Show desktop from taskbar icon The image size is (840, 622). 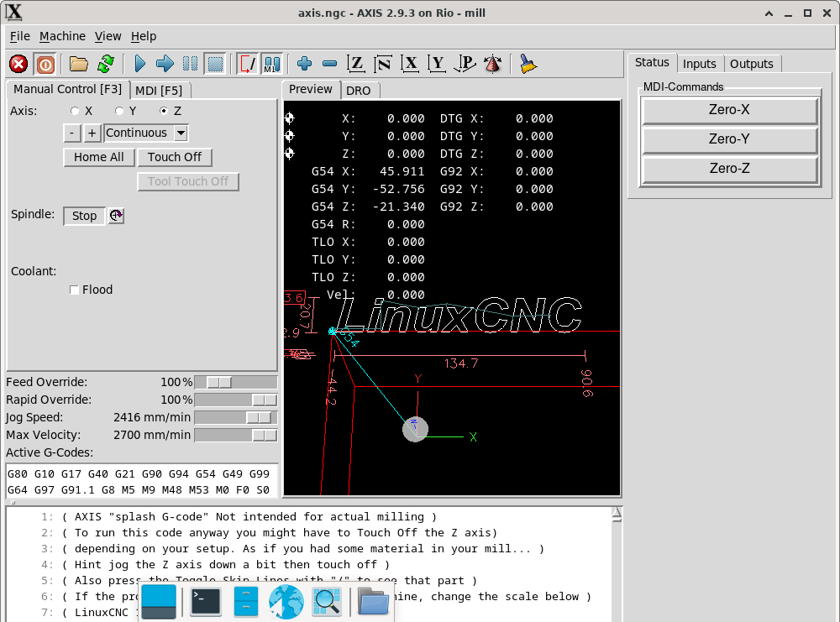tap(159, 602)
